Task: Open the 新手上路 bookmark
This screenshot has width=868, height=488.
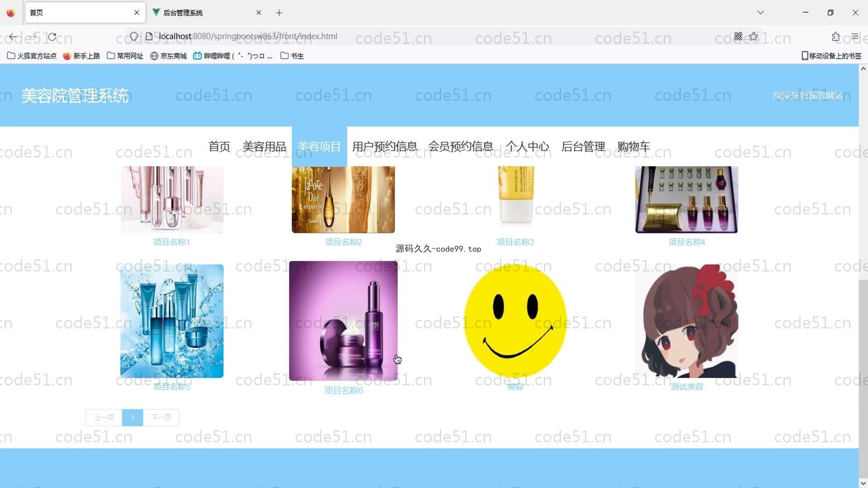Action: coord(81,56)
